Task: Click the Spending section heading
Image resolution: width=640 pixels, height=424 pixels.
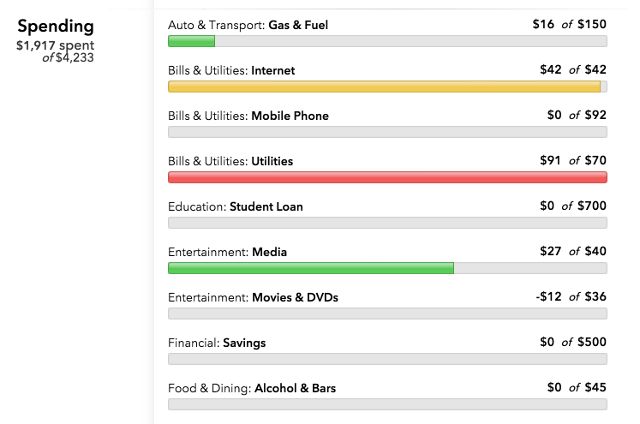Action: 56,25
